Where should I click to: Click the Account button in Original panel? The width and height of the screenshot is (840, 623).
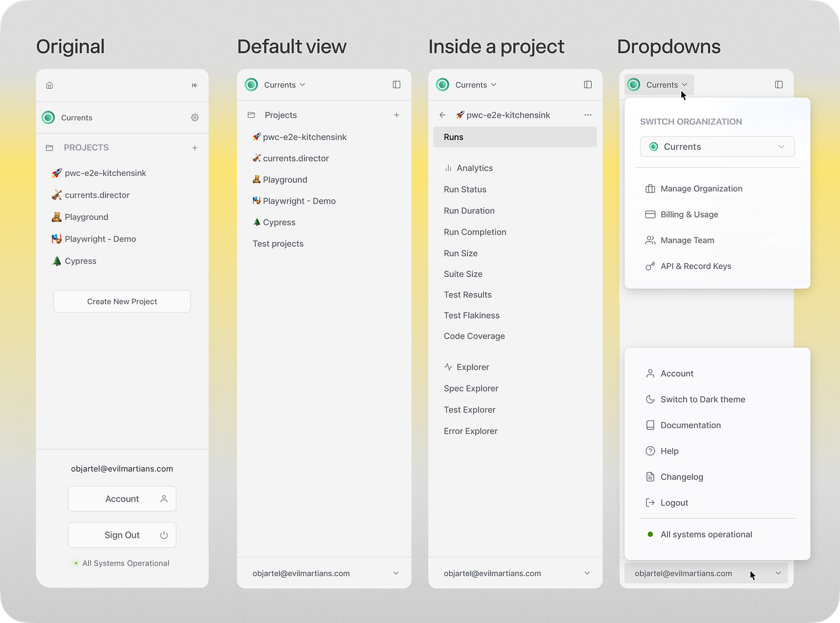122,499
